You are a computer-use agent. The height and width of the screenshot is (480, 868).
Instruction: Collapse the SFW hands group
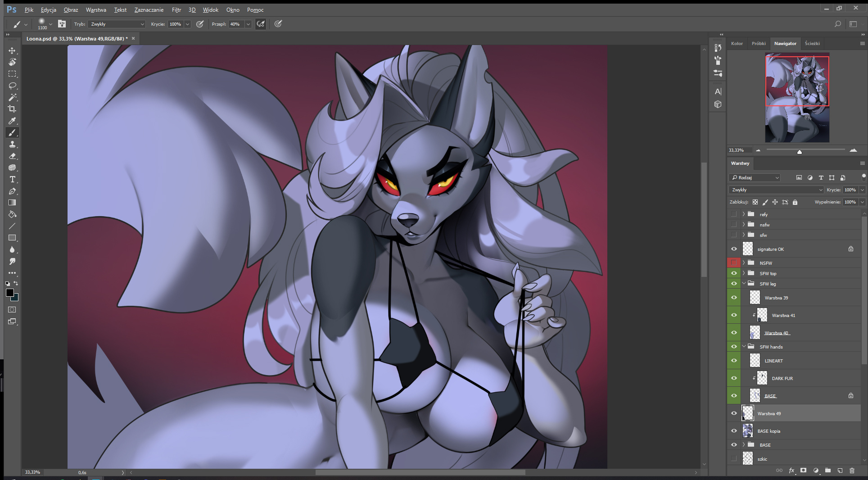[744, 347]
